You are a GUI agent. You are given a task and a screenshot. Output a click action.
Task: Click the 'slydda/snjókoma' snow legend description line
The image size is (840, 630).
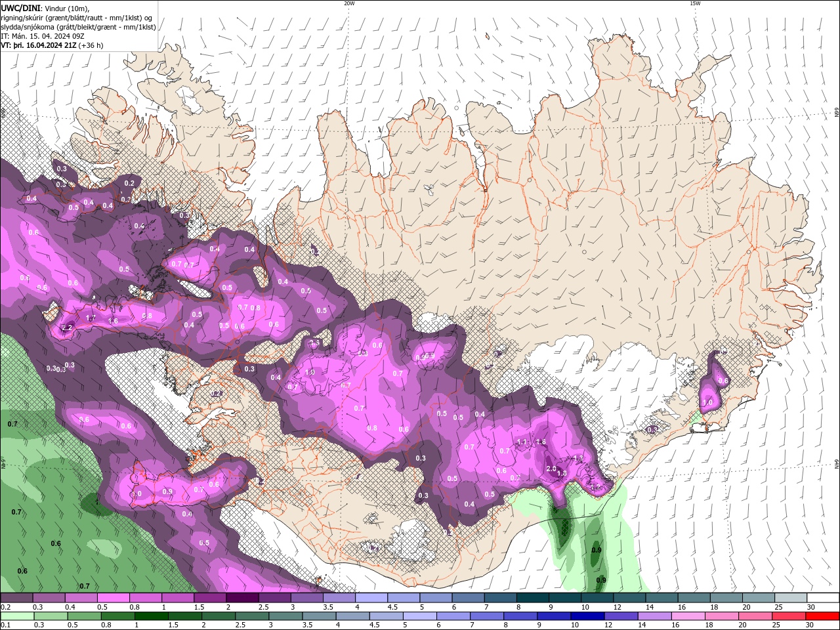(79, 27)
